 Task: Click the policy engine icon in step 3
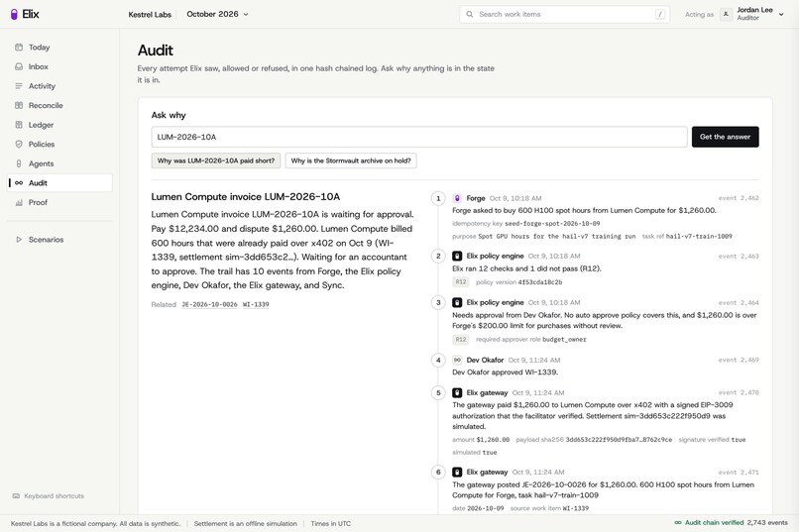[x=457, y=302]
